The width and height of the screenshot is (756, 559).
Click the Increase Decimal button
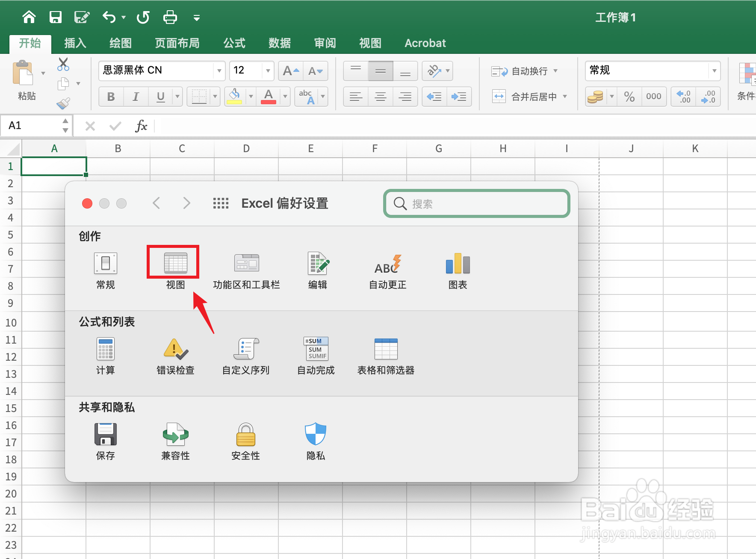pyautogui.click(x=683, y=97)
